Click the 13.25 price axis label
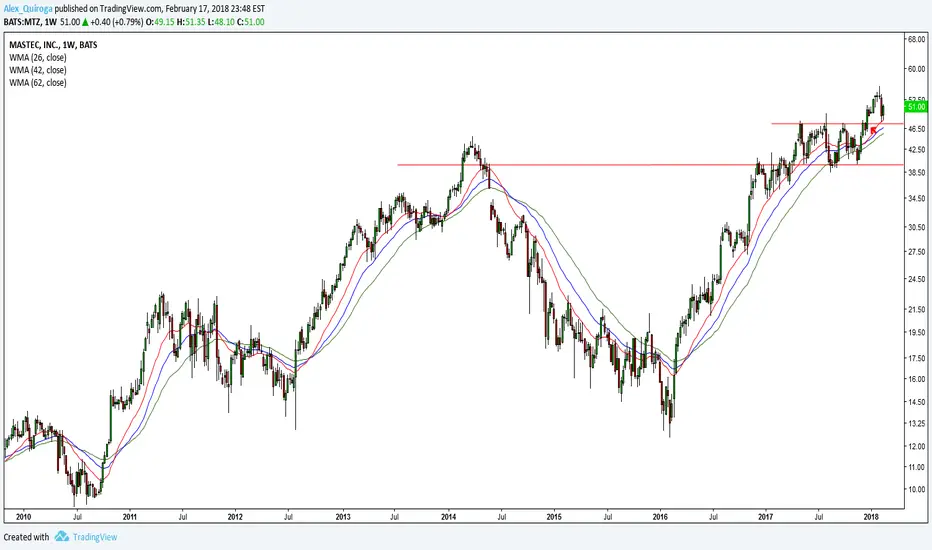 917,424
